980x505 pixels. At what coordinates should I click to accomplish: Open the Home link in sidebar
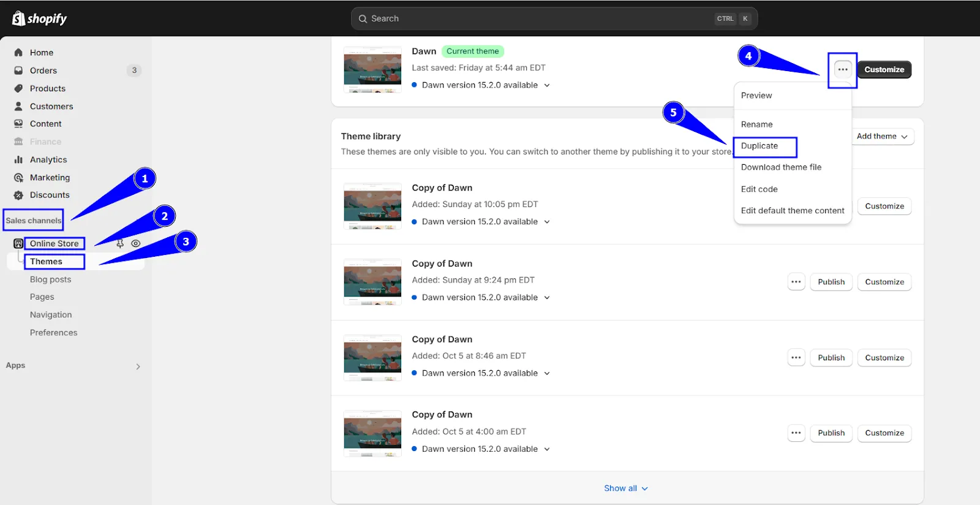click(42, 53)
